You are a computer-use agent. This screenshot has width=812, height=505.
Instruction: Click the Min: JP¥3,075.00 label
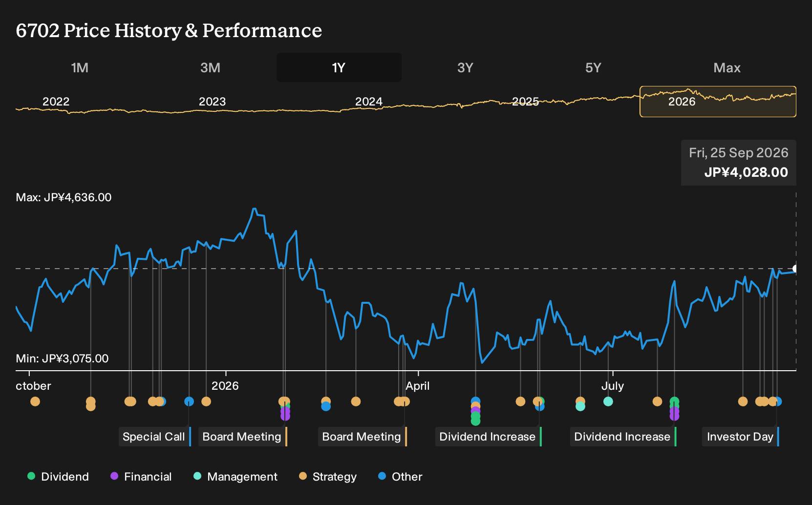pyautogui.click(x=62, y=358)
